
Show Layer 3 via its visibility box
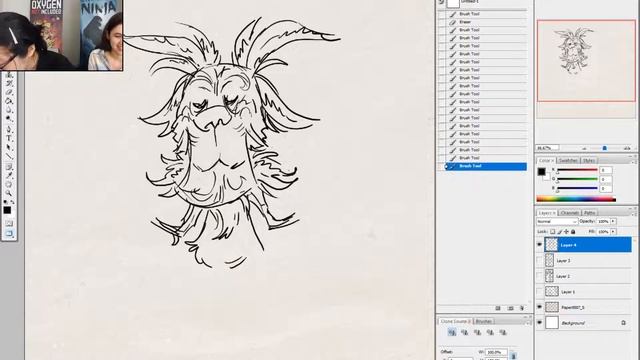coord(539,260)
